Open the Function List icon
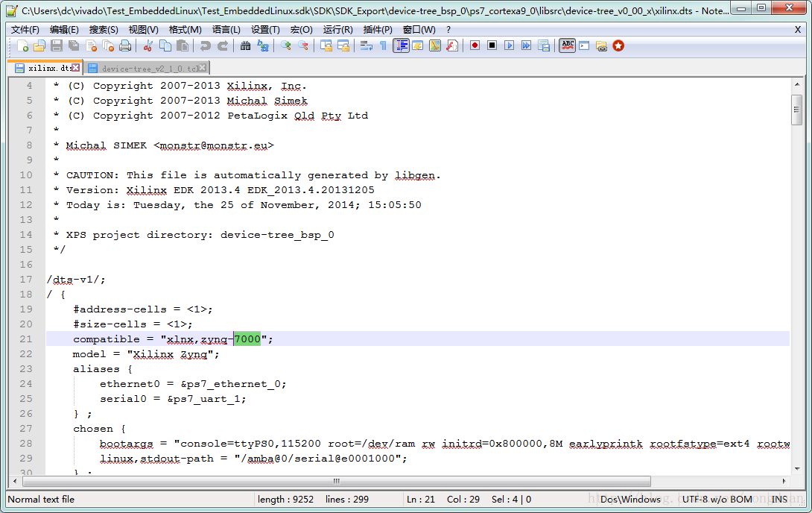The image size is (812, 513). pyautogui.click(x=452, y=46)
